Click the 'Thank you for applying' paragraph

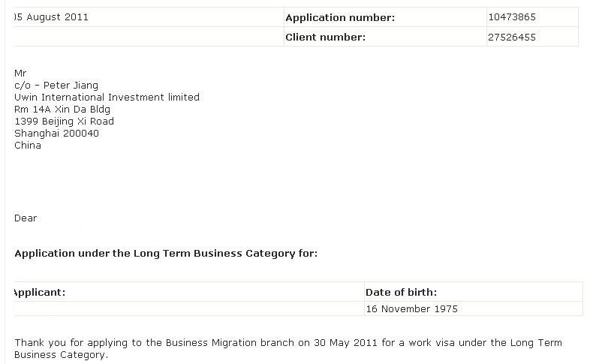click(x=288, y=349)
